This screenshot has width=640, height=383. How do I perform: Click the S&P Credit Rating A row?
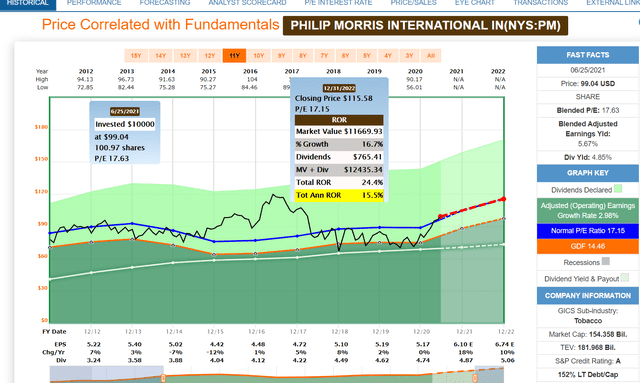[588, 361]
